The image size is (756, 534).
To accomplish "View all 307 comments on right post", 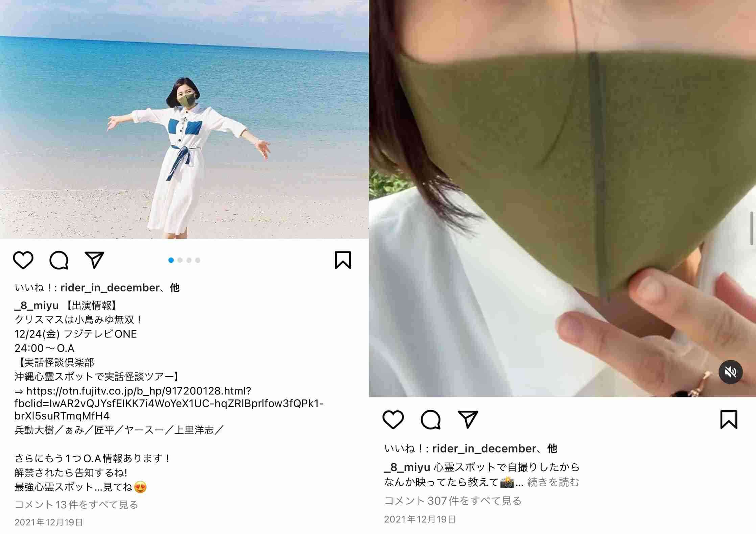I will [x=453, y=501].
